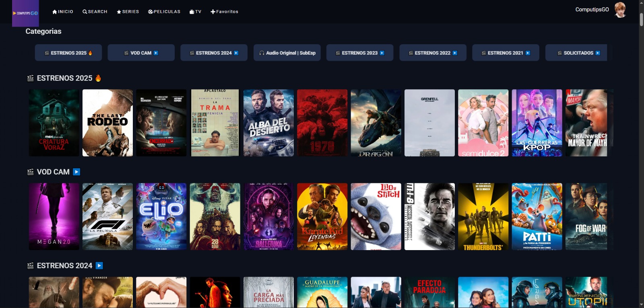The height and width of the screenshot is (308, 644).
Task: Click the page vertical scrollbar thumb
Action: tap(641, 19)
